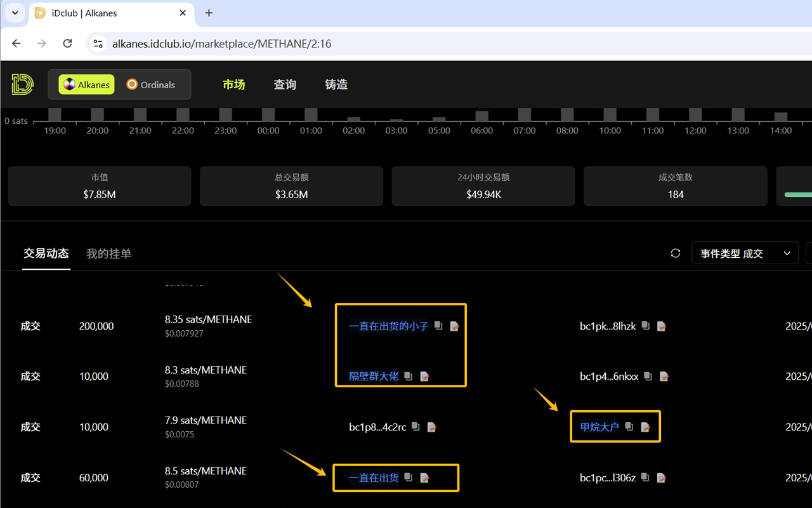Open the note editor beside 隔壁群大佬
812x508 pixels.
pos(424,377)
